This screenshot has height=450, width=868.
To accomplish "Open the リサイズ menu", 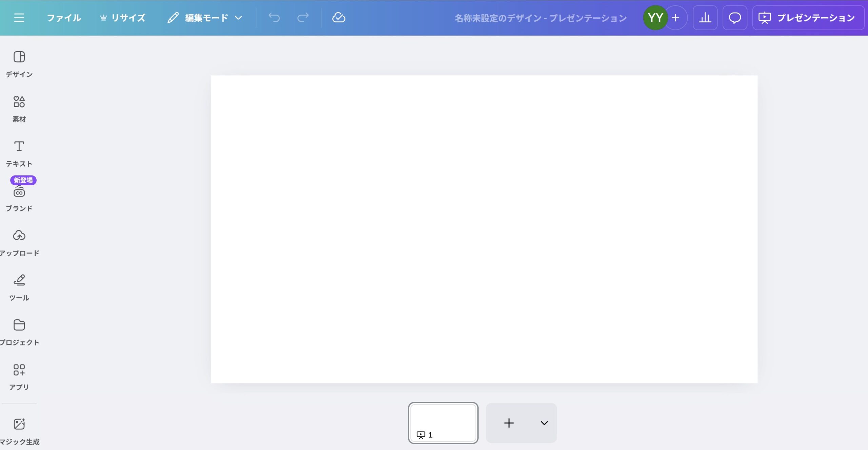I will [123, 18].
